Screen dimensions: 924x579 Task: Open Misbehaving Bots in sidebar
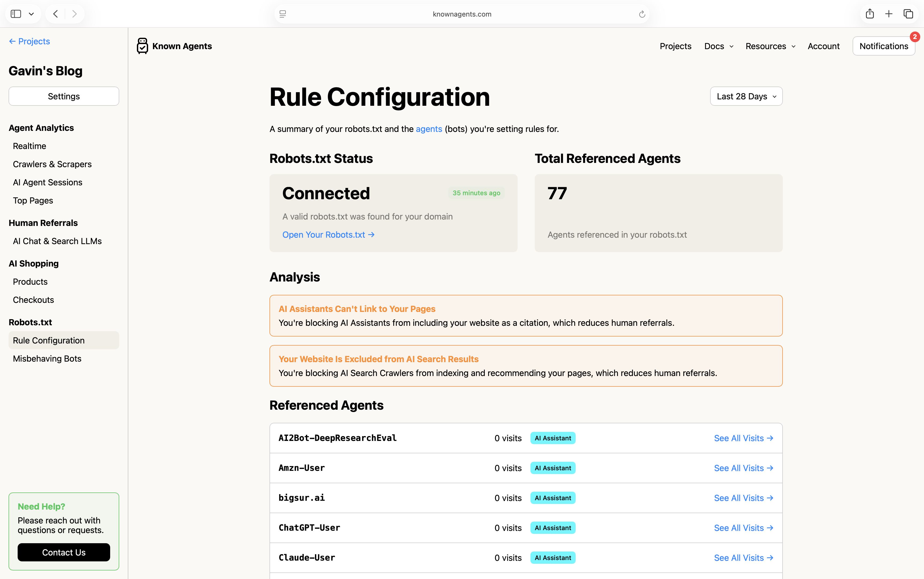(x=47, y=358)
